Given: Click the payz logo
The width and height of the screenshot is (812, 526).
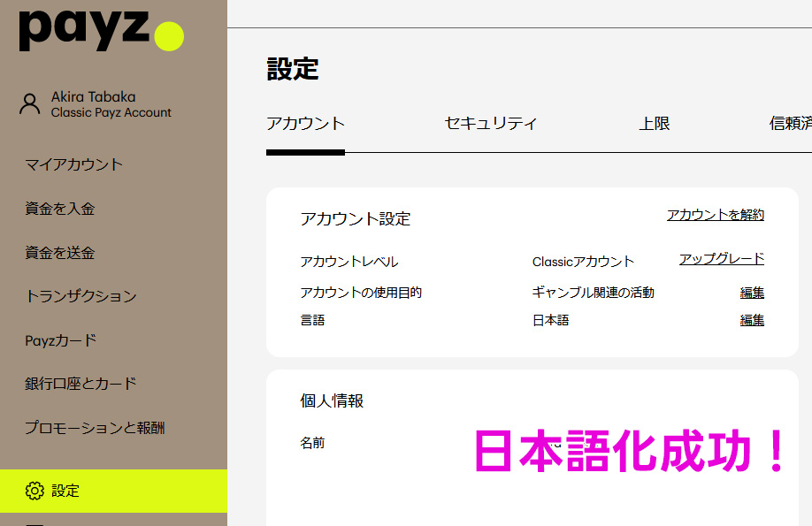Looking at the screenshot, I should click(x=102, y=30).
